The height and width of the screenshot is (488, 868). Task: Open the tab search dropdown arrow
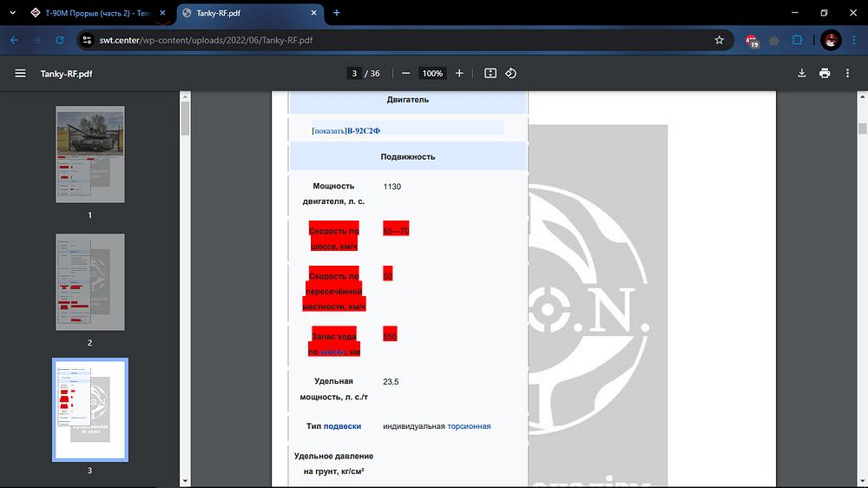(13, 13)
